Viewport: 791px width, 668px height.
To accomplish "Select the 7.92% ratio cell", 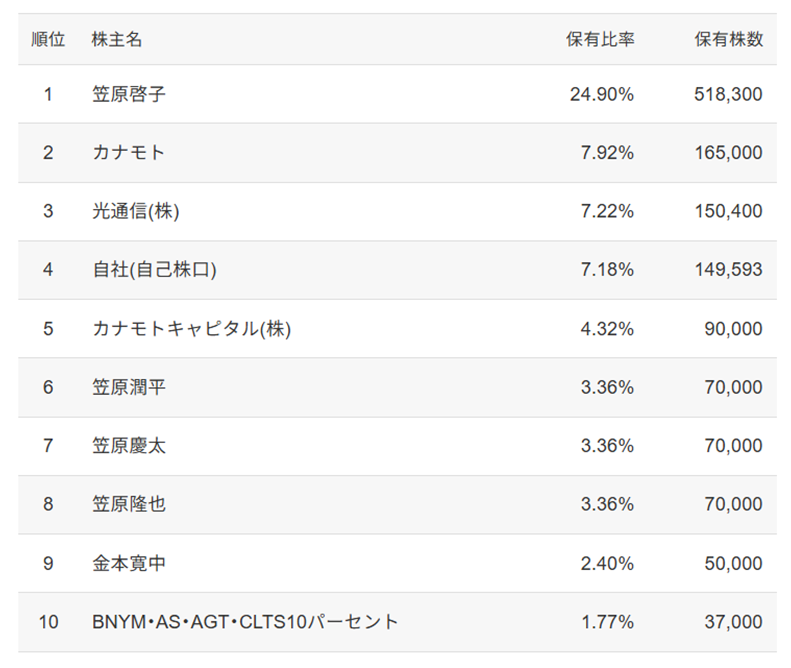I will (607, 153).
